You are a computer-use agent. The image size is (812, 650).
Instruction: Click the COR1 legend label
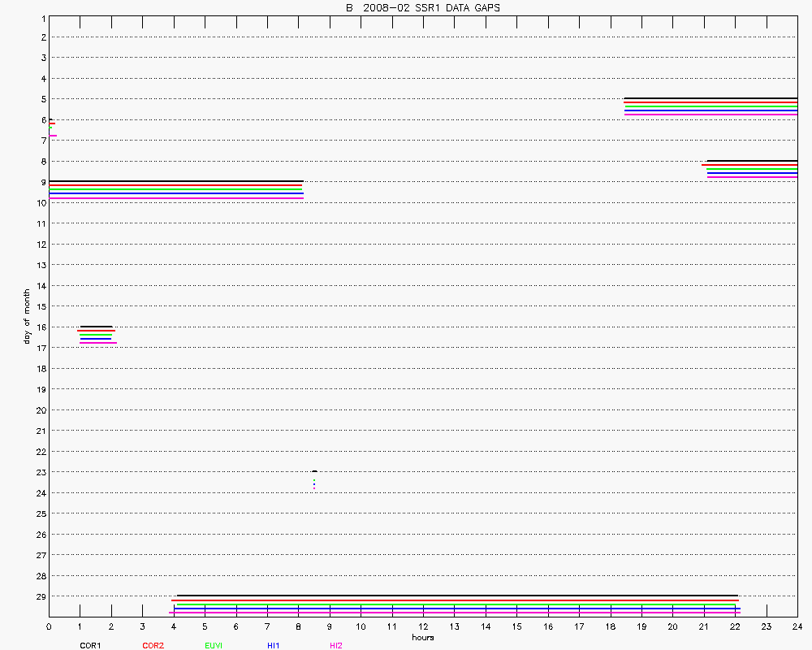pyautogui.click(x=89, y=645)
